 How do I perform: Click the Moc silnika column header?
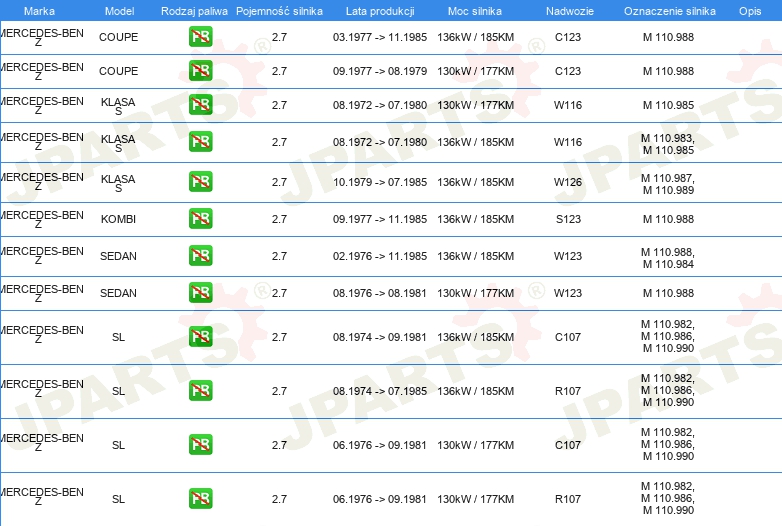pyautogui.click(x=475, y=11)
